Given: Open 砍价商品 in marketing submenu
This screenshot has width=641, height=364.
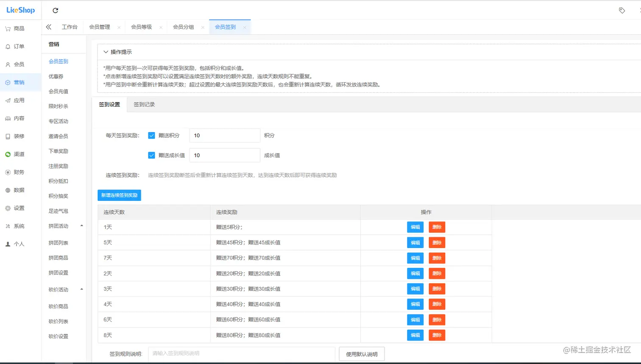Looking at the screenshot, I should click(x=59, y=306).
